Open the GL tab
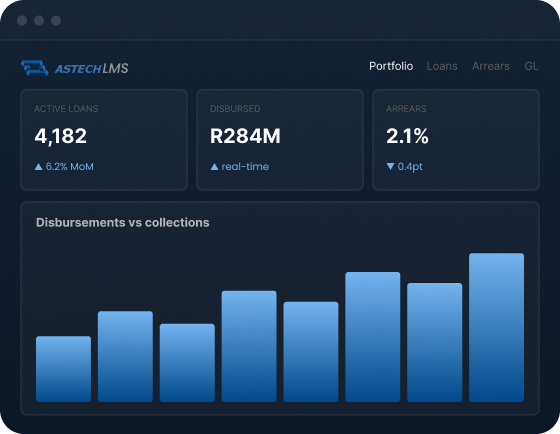The width and height of the screenshot is (560, 434). pos(531,66)
